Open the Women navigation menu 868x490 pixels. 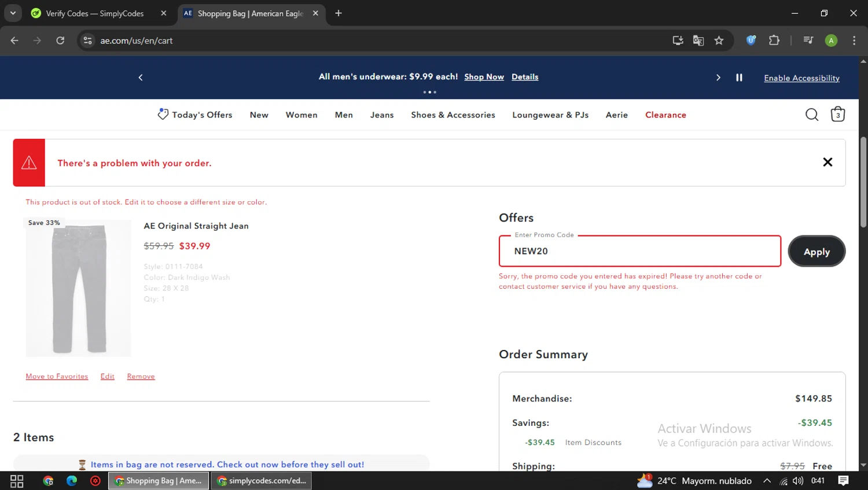coord(301,115)
